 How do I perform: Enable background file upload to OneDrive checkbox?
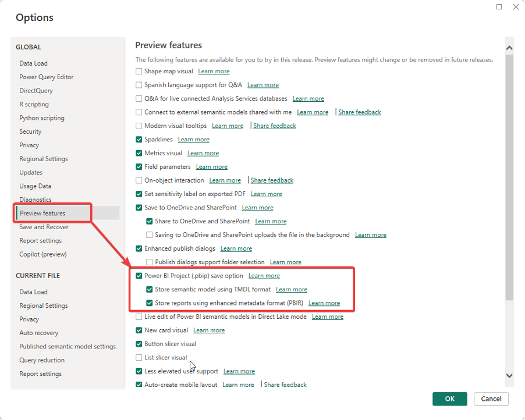pyautogui.click(x=150, y=235)
